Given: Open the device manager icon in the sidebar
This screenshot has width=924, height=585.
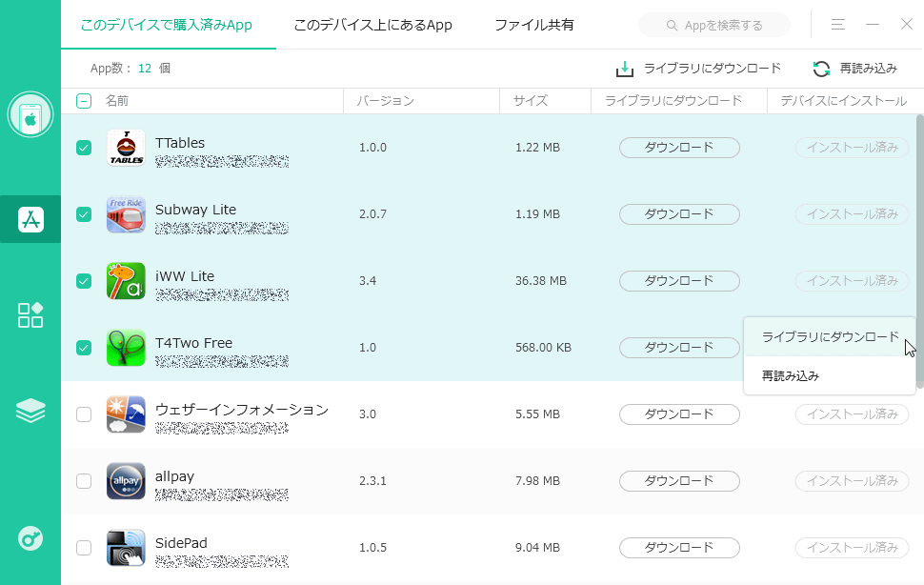Looking at the screenshot, I should click(30, 114).
